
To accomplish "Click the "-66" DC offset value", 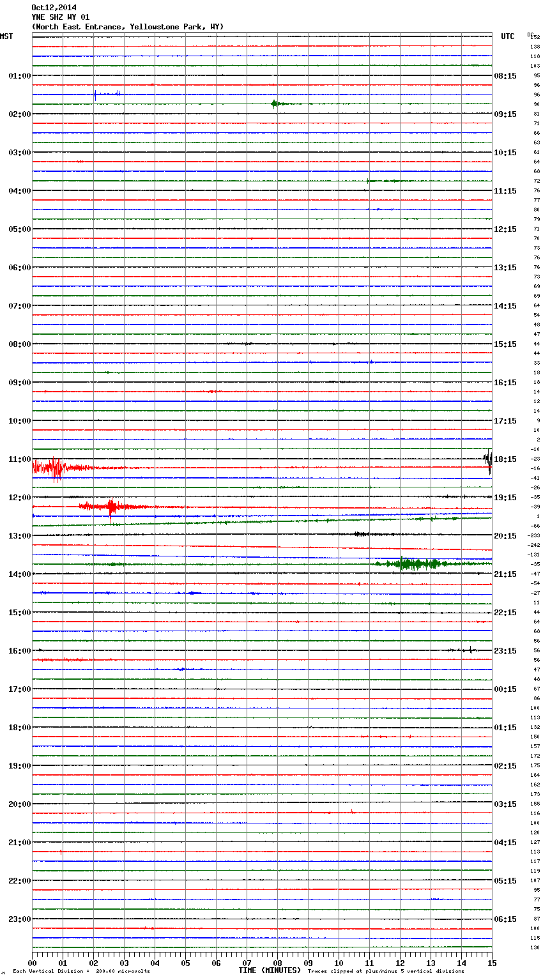I will pyautogui.click(x=535, y=526).
